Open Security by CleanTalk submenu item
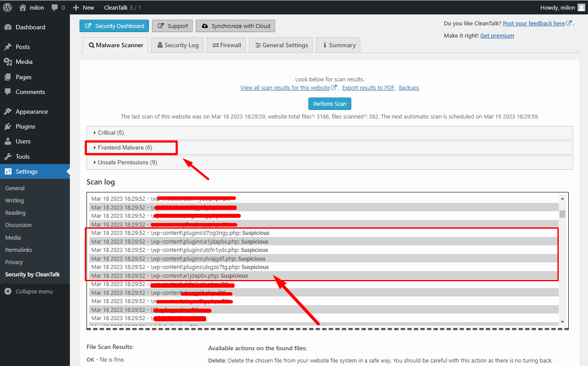The height and width of the screenshot is (366, 588). coord(32,274)
